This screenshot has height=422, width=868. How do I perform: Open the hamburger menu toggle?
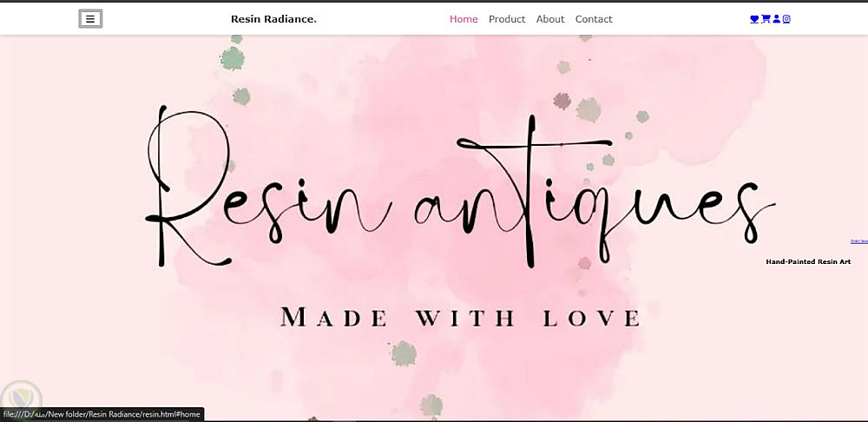[90, 19]
